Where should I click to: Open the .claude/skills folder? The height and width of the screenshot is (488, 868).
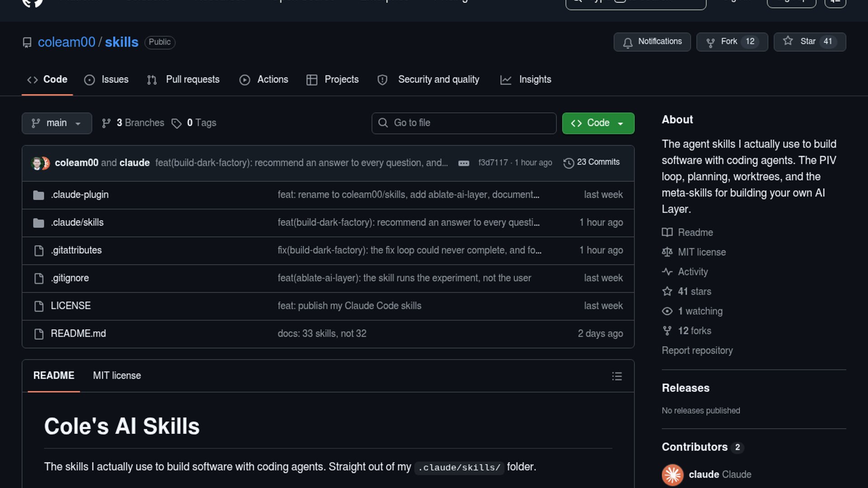(77, 222)
